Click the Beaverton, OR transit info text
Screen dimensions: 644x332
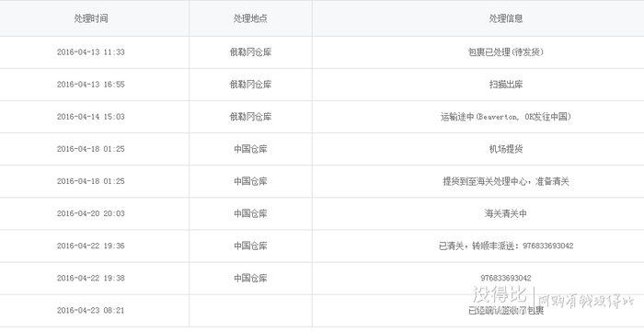coord(506,117)
